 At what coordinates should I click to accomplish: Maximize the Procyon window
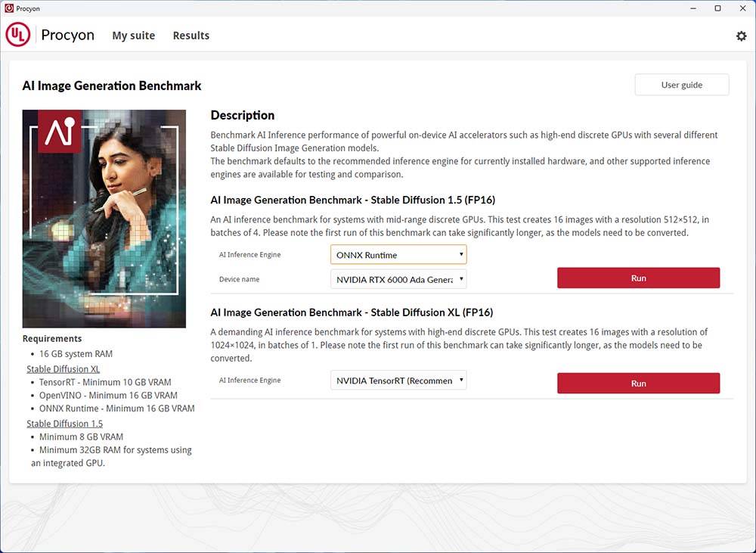click(717, 8)
